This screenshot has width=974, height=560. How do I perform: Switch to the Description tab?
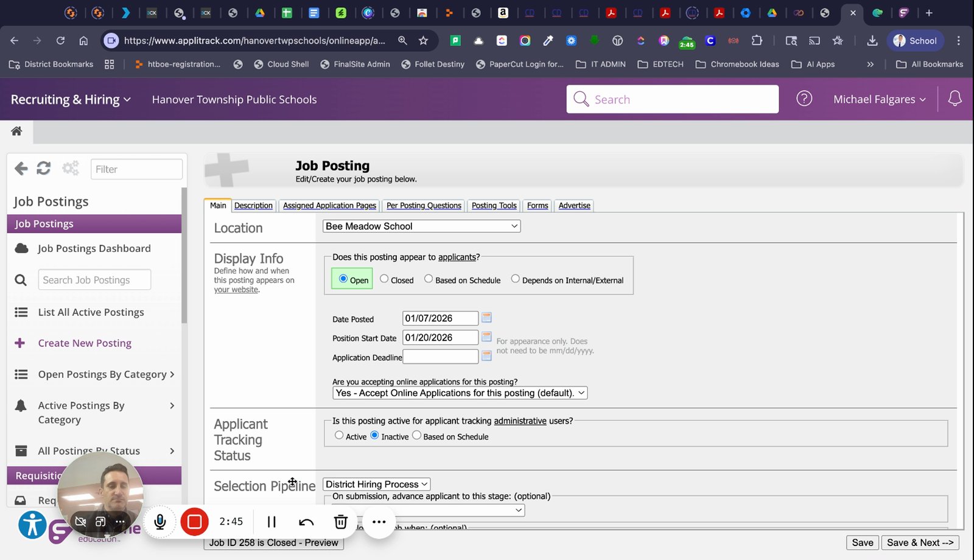point(253,206)
